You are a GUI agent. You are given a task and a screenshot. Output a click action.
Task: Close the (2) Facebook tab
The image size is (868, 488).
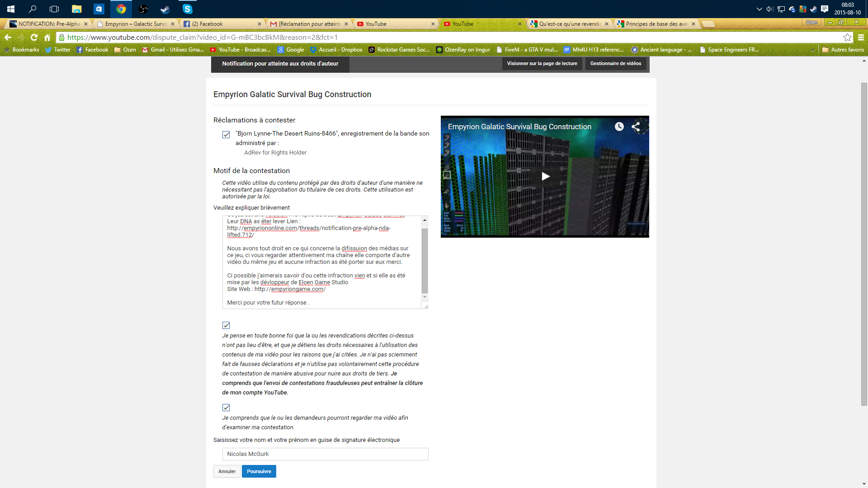259,24
